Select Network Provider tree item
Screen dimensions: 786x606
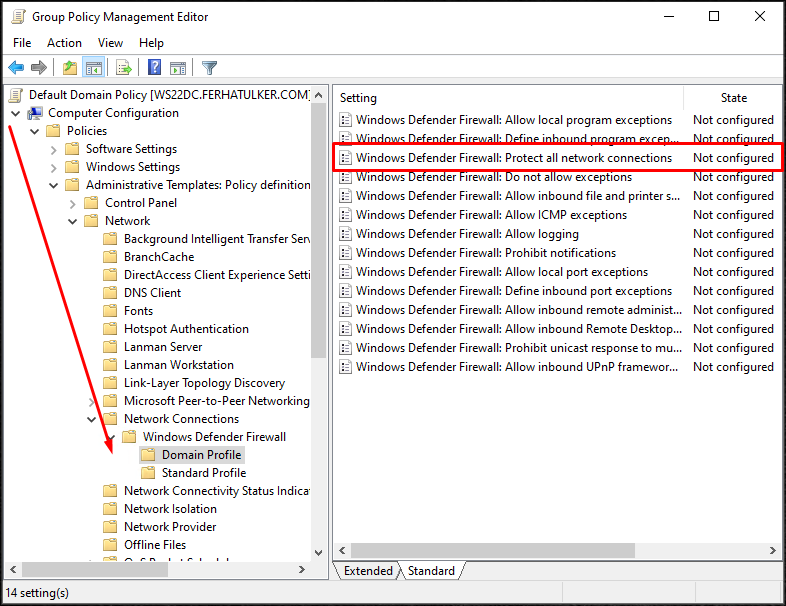tap(170, 527)
